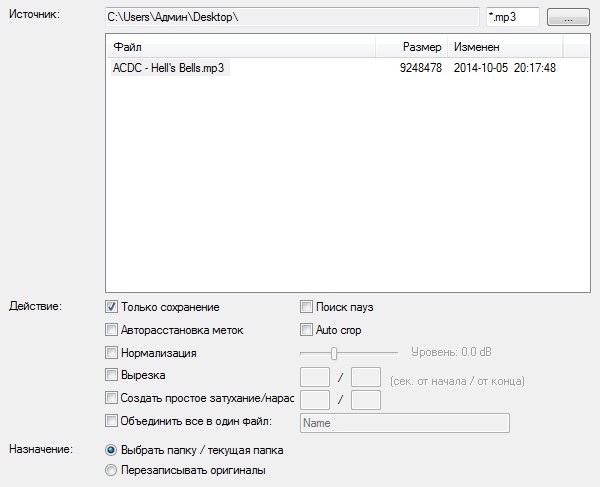Image resolution: width=600 pixels, height=487 pixels.
Task: Open folder browser with the "..." button
Action: (x=568, y=17)
